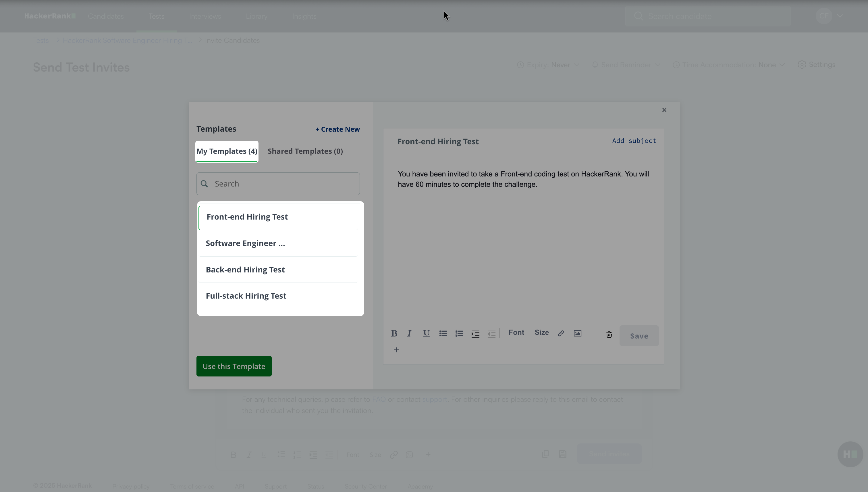Screen dimensions: 868x492
Task: Toggle bold formatting in template editor
Action: 394,334
